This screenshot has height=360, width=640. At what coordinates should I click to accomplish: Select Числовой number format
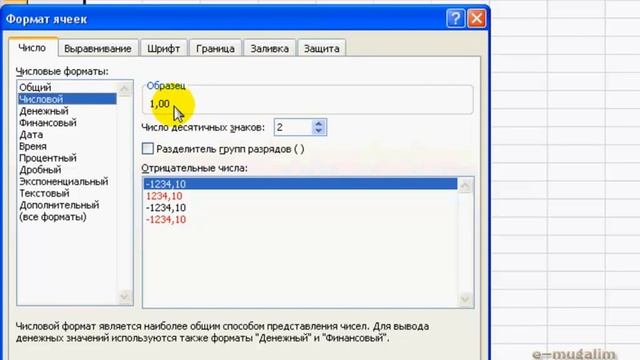(x=67, y=99)
